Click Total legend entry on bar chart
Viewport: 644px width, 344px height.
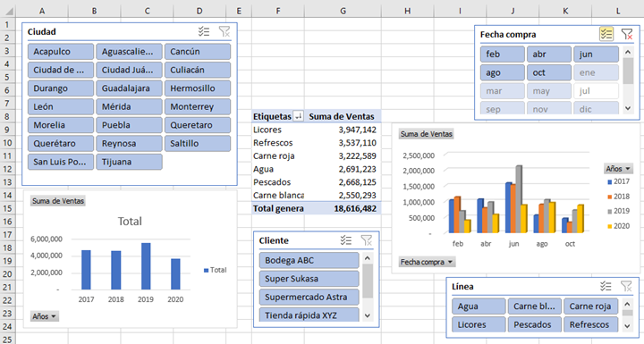pos(216,270)
